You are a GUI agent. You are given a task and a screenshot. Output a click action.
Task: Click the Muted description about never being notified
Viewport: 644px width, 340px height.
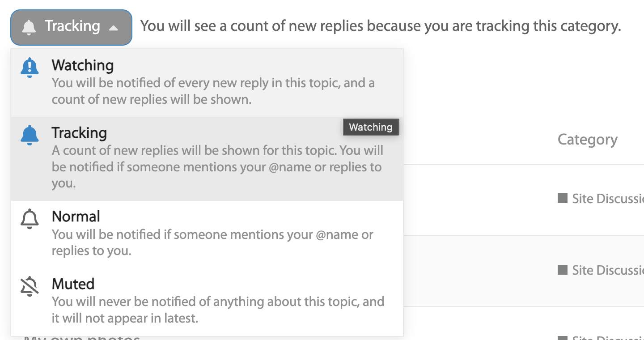pos(218,310)
